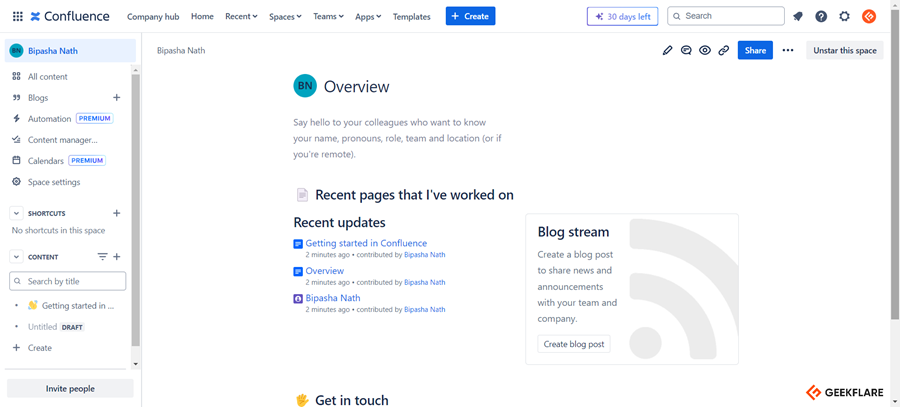Click the edit pencil icon
Viewport: 900px width, 407px height.
coord(667,51)
